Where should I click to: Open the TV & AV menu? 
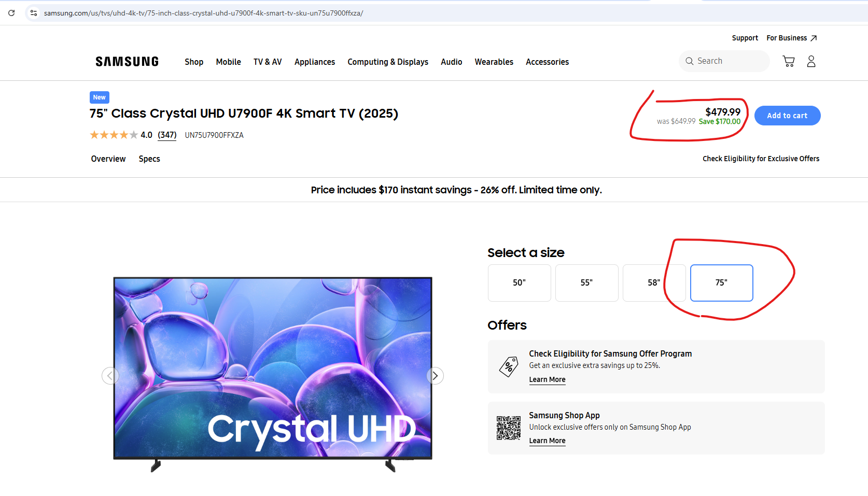tap(268, 62)
